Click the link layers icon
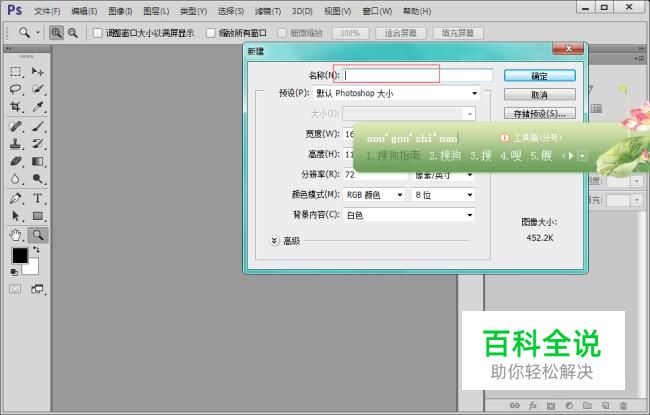Viewport: 650px width, 415px height. point(514,405)
